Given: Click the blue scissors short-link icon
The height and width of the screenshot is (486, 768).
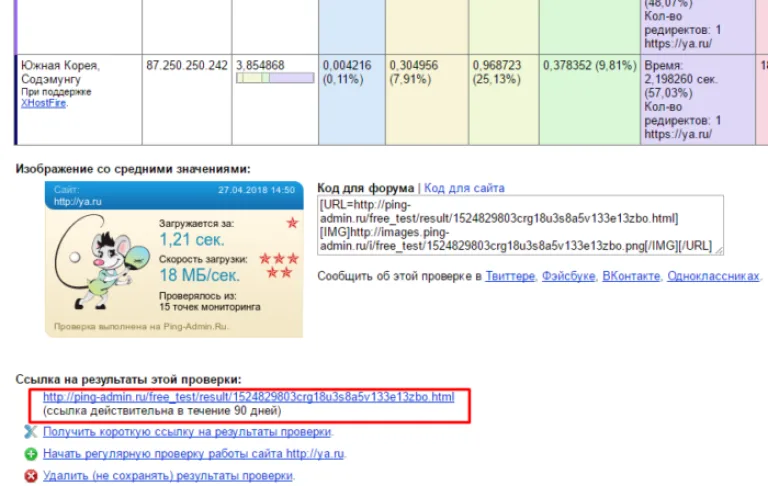Looking at the screenshot, I should (30, 432).
